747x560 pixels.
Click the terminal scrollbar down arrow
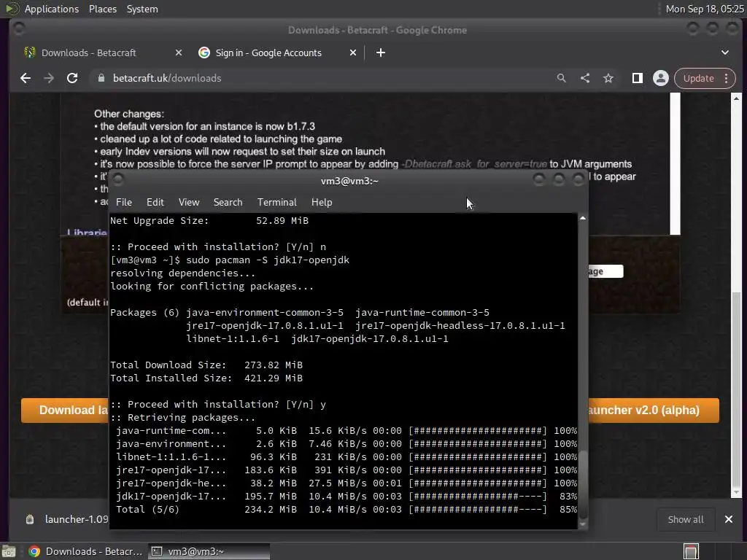(x=583, y=524)
